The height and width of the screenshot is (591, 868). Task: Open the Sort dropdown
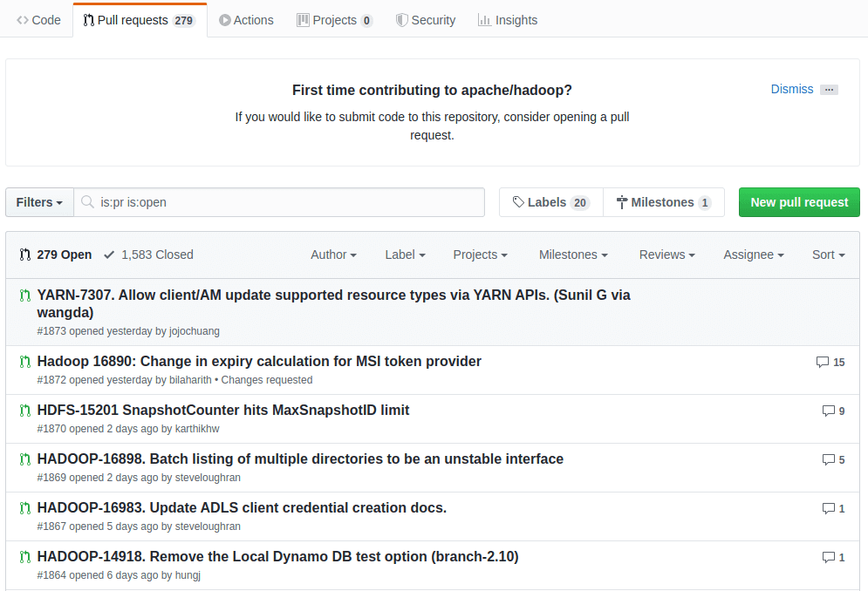pyautogui.click(x=827, y=255)
